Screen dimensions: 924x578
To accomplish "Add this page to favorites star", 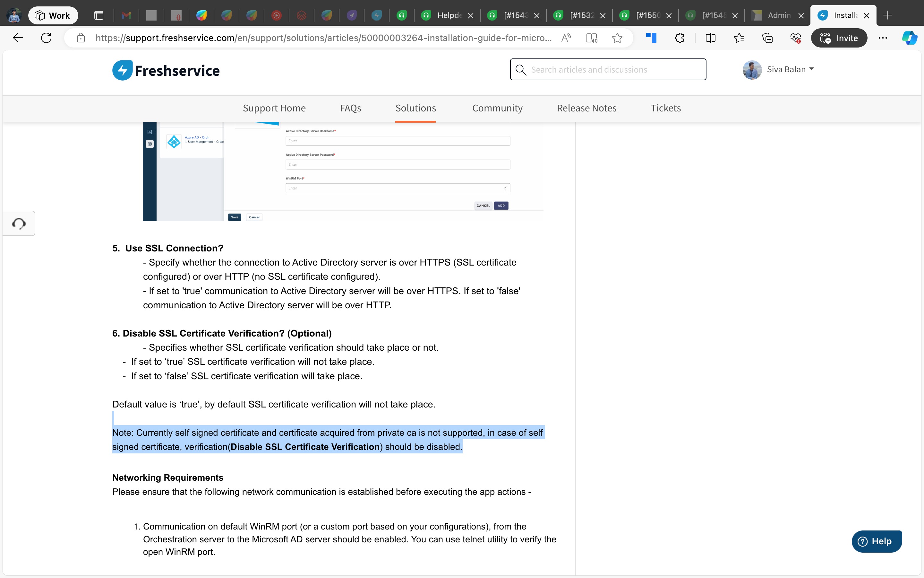I will (617, 38).
